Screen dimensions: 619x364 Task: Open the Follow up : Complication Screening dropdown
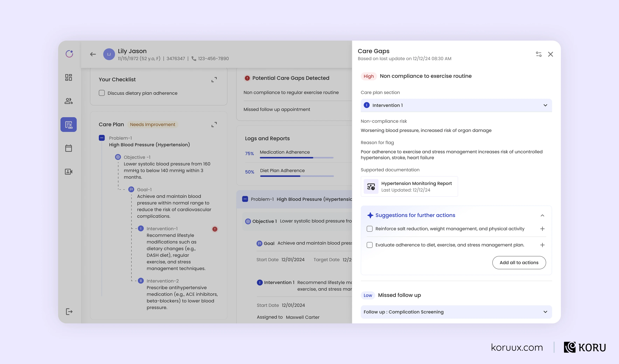456,312
